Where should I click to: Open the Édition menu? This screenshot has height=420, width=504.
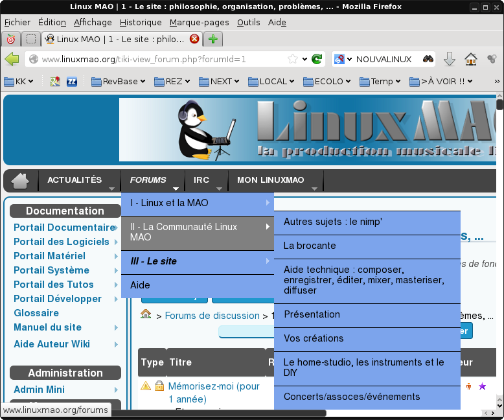click(x=52, y=23)
